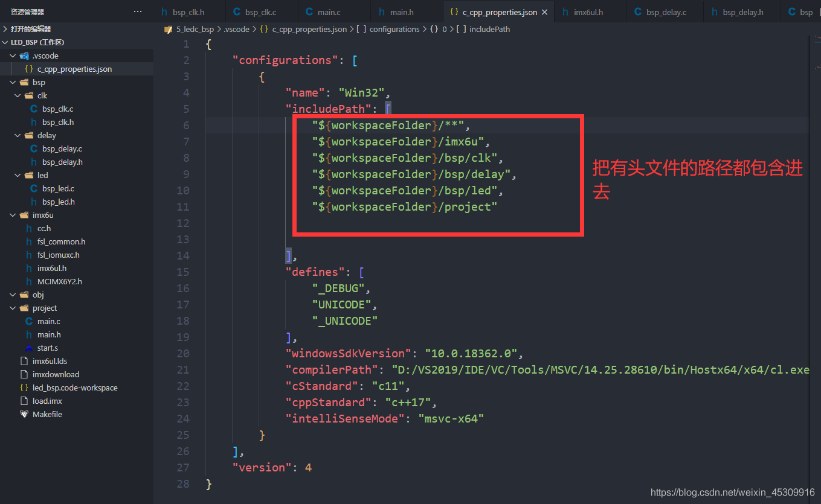
Task: Select the clk folder name in explorer
Action: (x=42, y=95)
